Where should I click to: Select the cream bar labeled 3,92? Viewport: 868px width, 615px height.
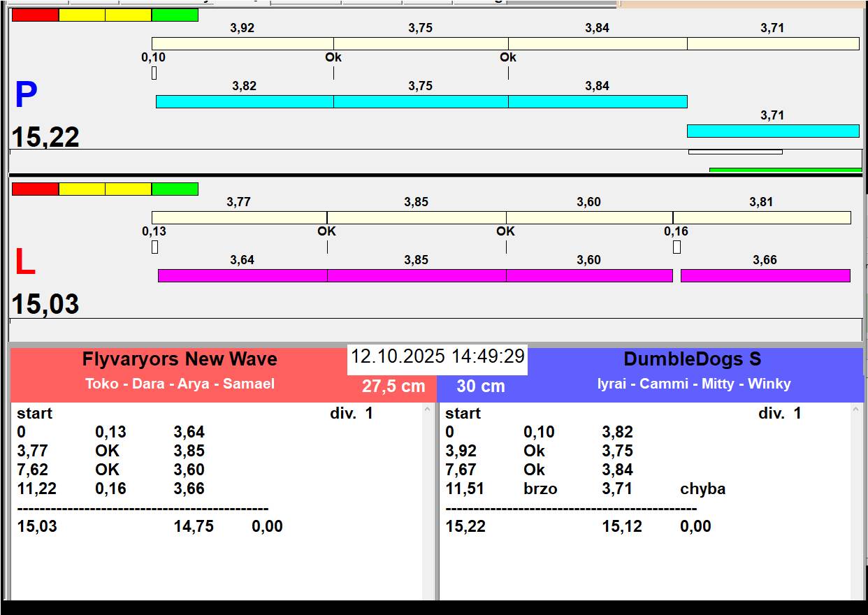[243, 43]
